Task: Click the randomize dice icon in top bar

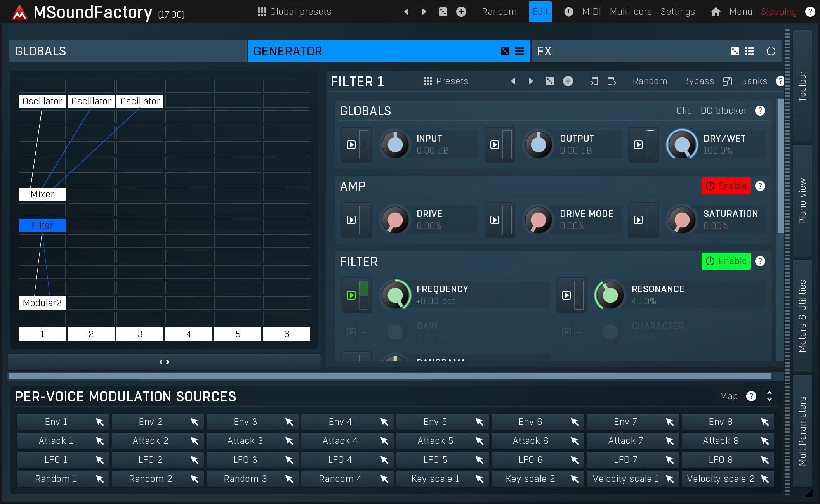Action: point(443,12)
